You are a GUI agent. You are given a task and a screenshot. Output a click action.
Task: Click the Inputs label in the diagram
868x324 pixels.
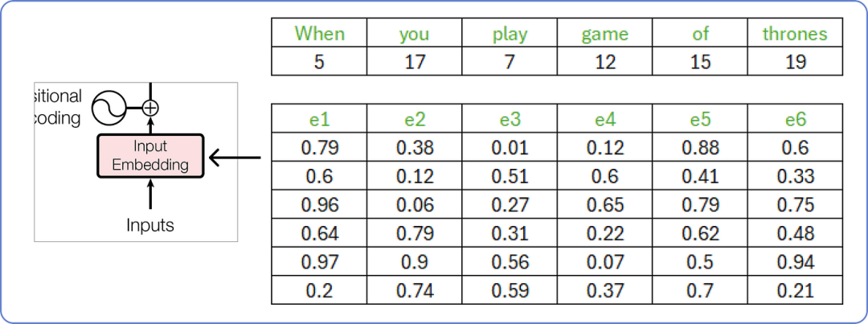150,224
